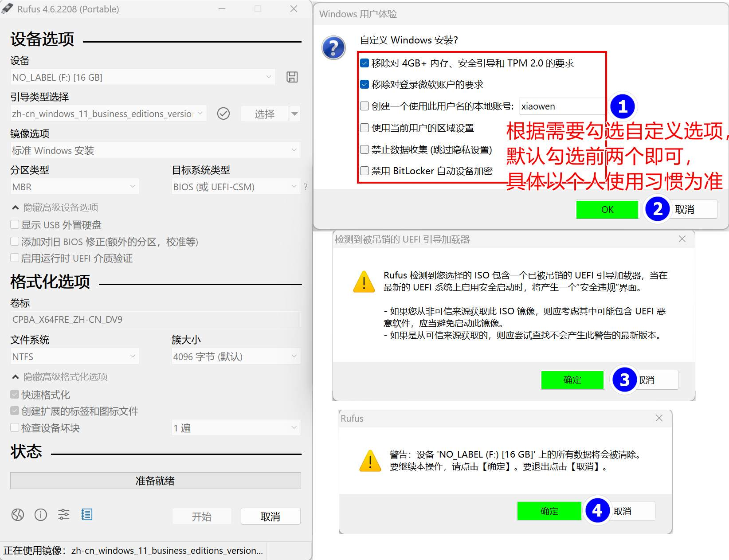Collapse advanced format options section
This screenshot has height=560, width=729.
tap(59, 377)
